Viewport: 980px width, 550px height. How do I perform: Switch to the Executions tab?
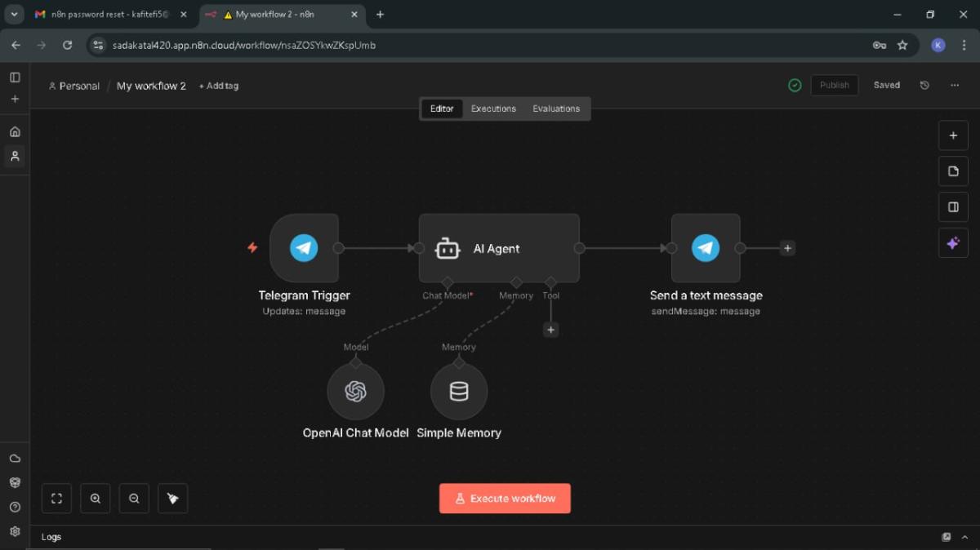pyautogui.click(x=493, y=109)
